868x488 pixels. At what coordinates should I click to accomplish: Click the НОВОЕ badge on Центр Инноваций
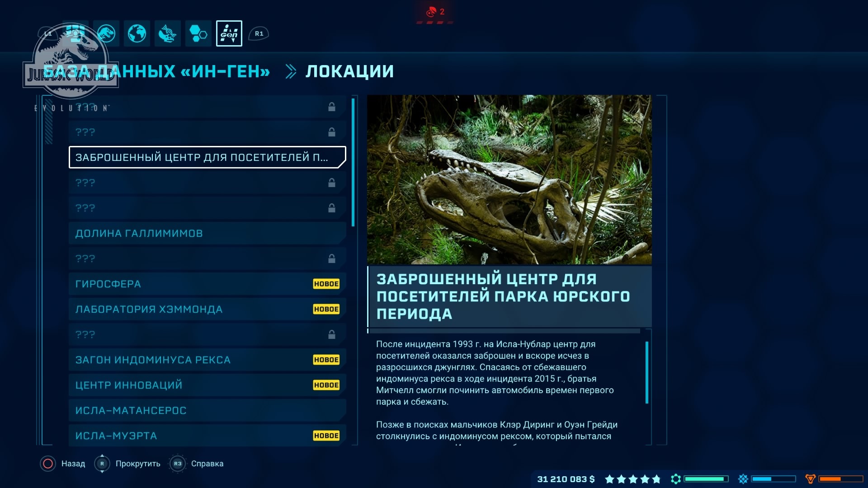tap(326, 385)
